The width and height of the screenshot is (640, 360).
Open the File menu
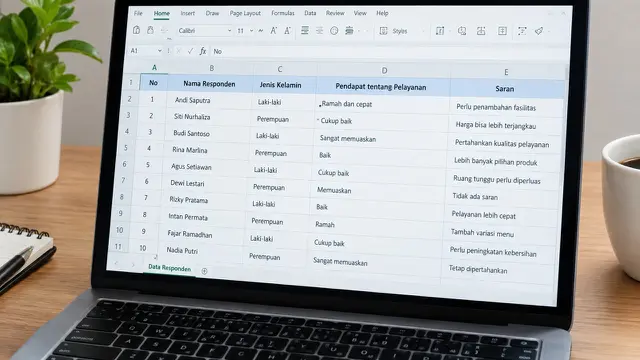[x=138, y=13]
